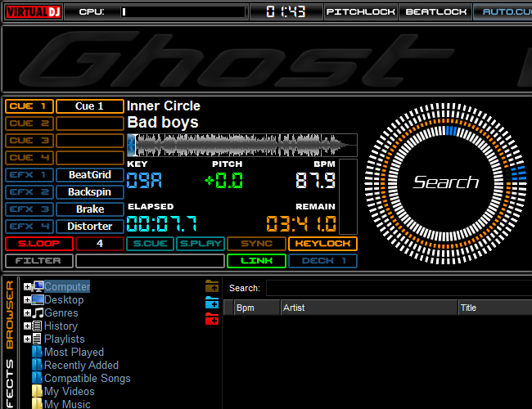Screen dimensions: 532x409
Task: Click the empty CUE 2 name field
Action: [x=90, y=124]
